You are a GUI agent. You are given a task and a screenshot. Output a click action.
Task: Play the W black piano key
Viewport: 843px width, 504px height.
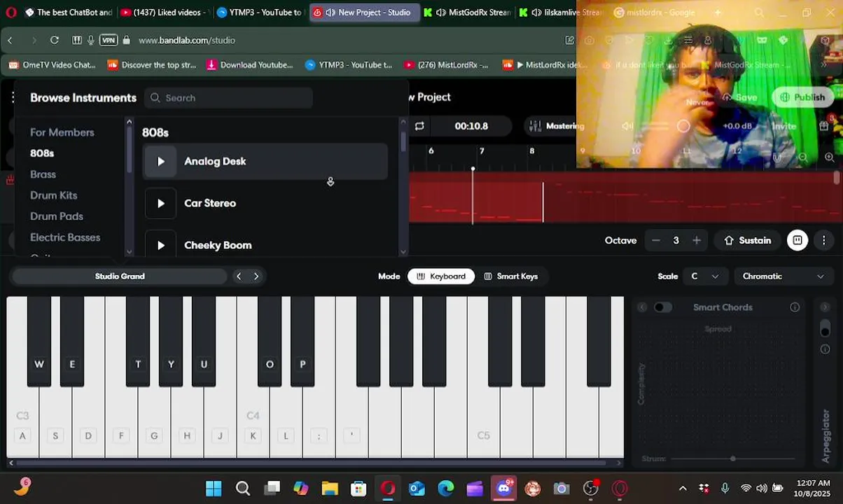tap(39, 341)
